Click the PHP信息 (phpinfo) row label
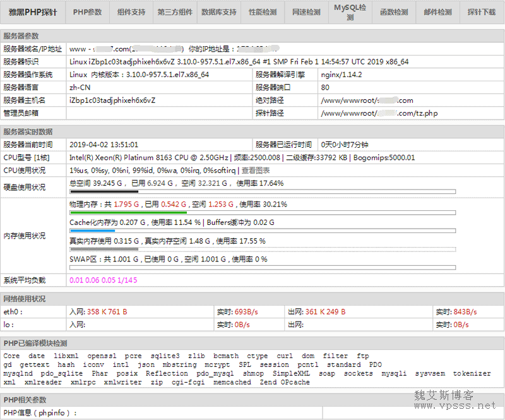 (40, 413)
